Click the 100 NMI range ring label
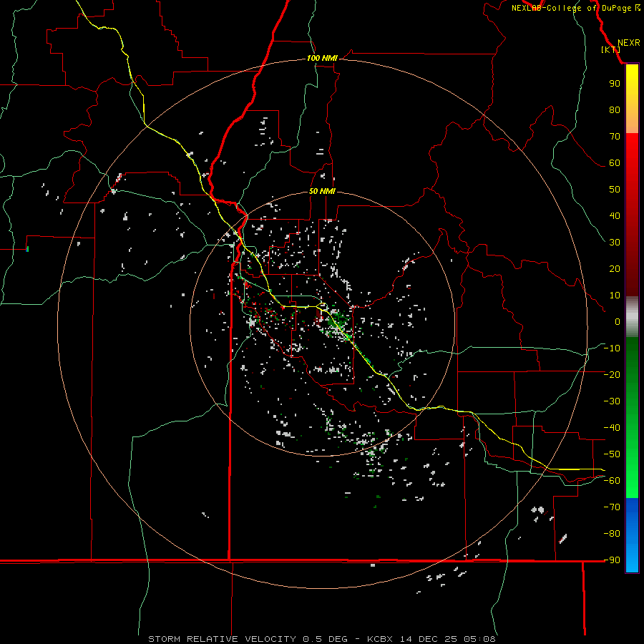Image resolution: width=644 pixels, height=644 pixels. pyautogui.click(x=322, y=58)
